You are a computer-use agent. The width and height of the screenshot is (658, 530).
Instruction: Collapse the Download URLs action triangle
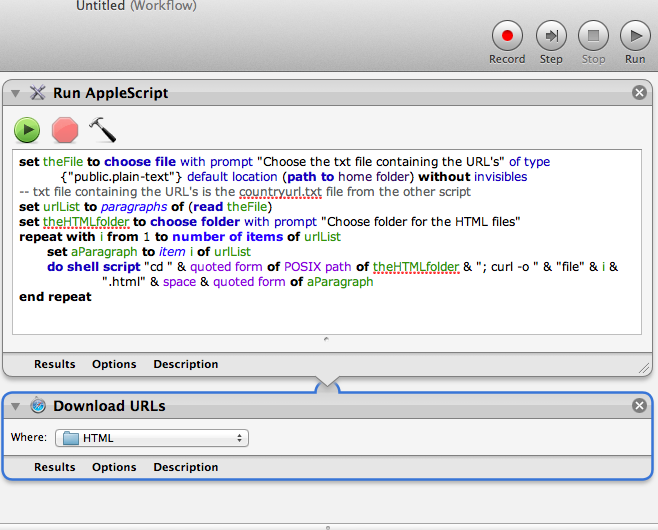coord(16,406)
